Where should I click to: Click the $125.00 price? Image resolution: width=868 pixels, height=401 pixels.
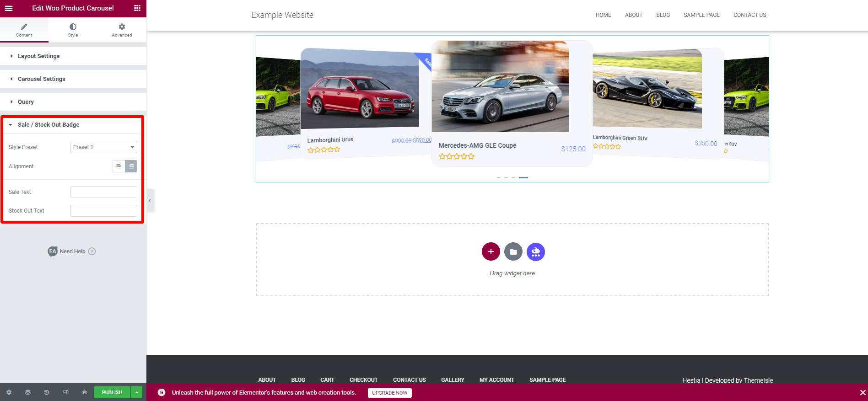[573, 149]
